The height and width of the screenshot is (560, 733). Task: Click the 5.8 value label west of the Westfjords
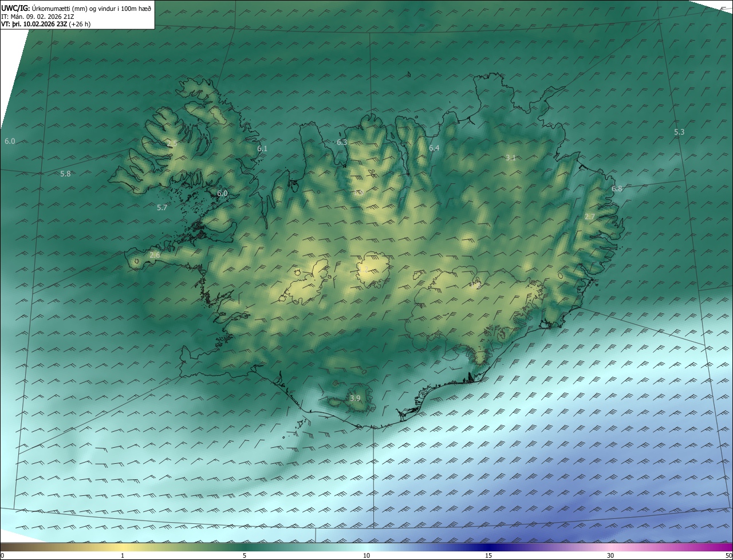click(65, 173)
